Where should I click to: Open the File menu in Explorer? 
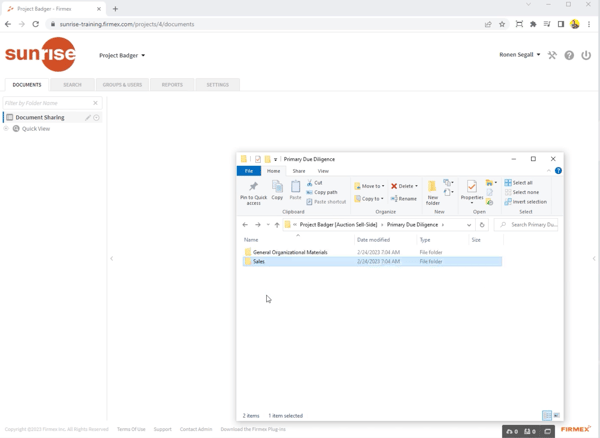tap(249, 171)
